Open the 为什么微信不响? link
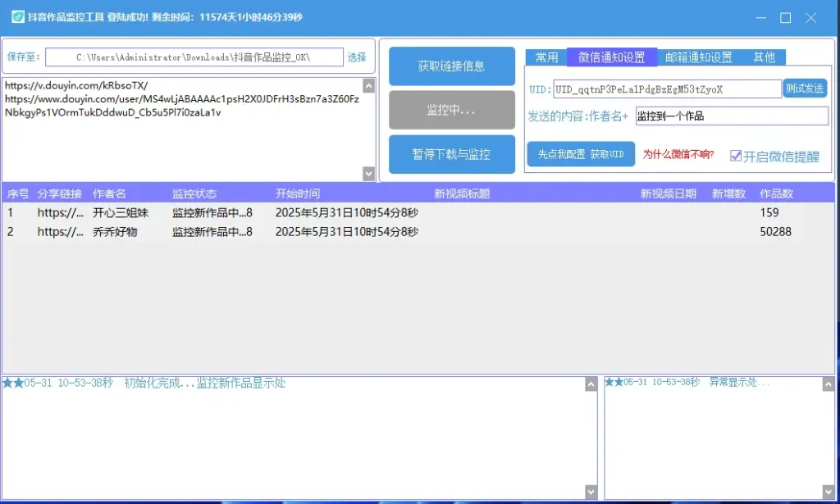840x504 pixels. 678,155
